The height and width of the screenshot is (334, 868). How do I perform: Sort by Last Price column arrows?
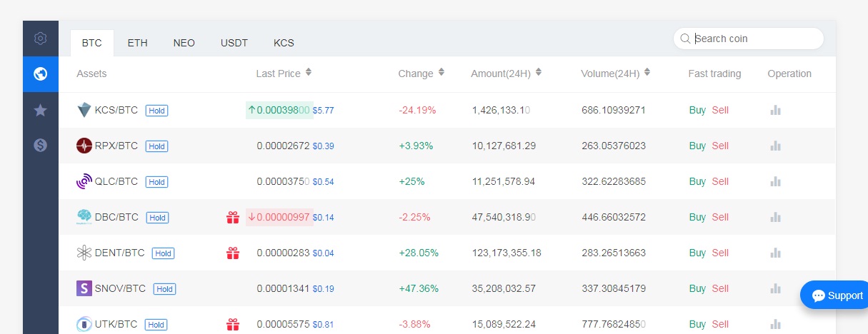[309, 73]
